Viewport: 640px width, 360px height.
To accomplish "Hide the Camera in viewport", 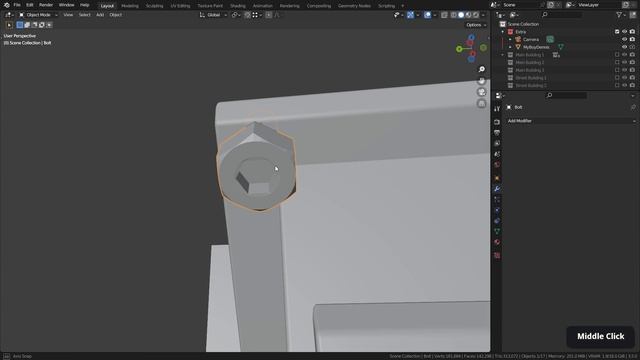I will [624, 40].
